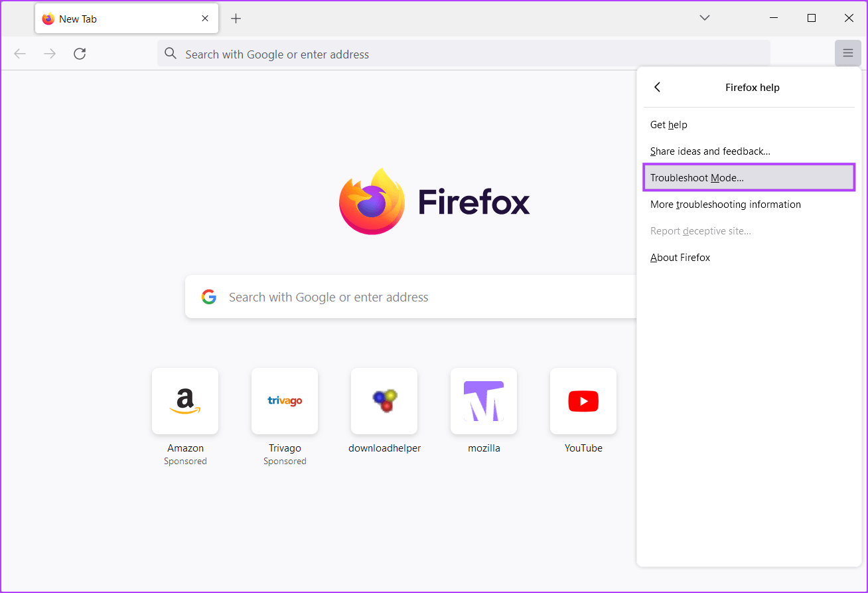Open the YouTube shortcut tile

(583, 401)
